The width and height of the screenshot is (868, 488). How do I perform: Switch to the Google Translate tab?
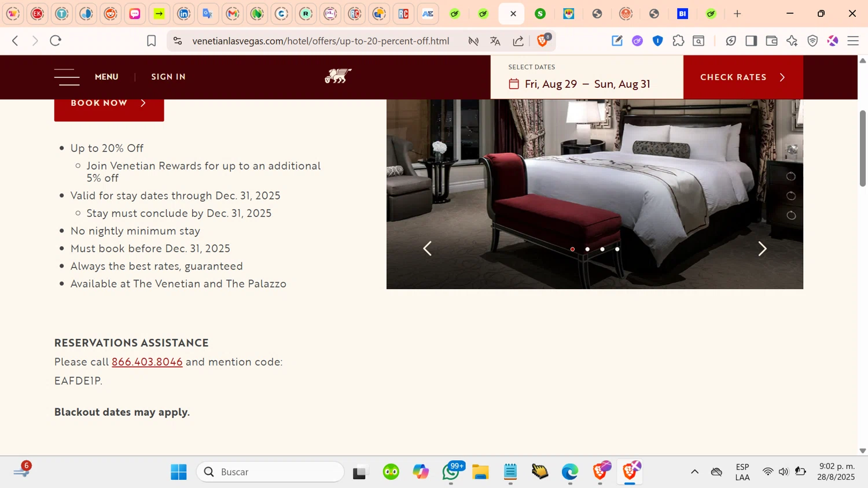(208, 13)
